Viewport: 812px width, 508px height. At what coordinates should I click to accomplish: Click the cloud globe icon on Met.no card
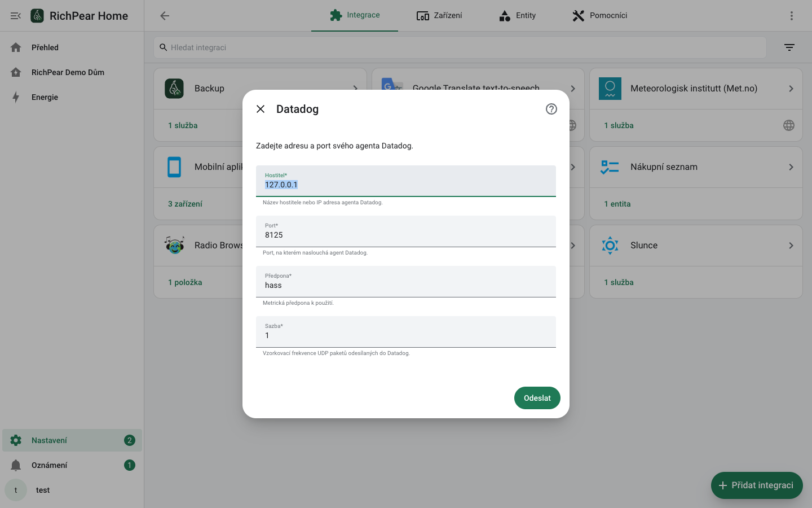click(789, 125)
